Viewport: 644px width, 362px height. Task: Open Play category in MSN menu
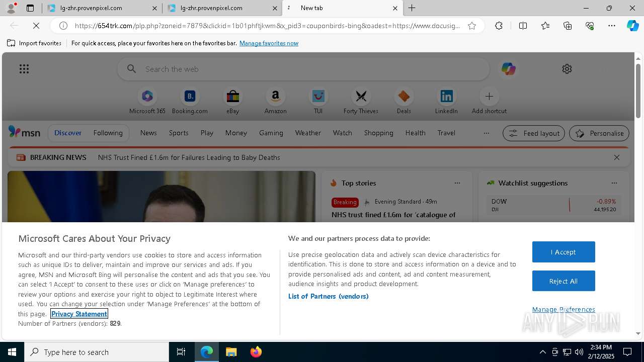point(207,133)
